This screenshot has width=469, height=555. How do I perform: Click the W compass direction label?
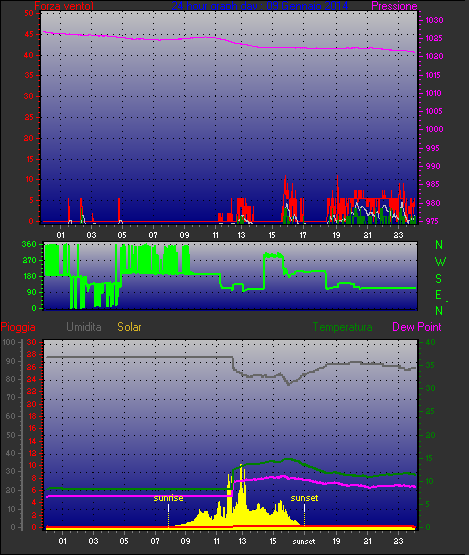tap(440, 262)
